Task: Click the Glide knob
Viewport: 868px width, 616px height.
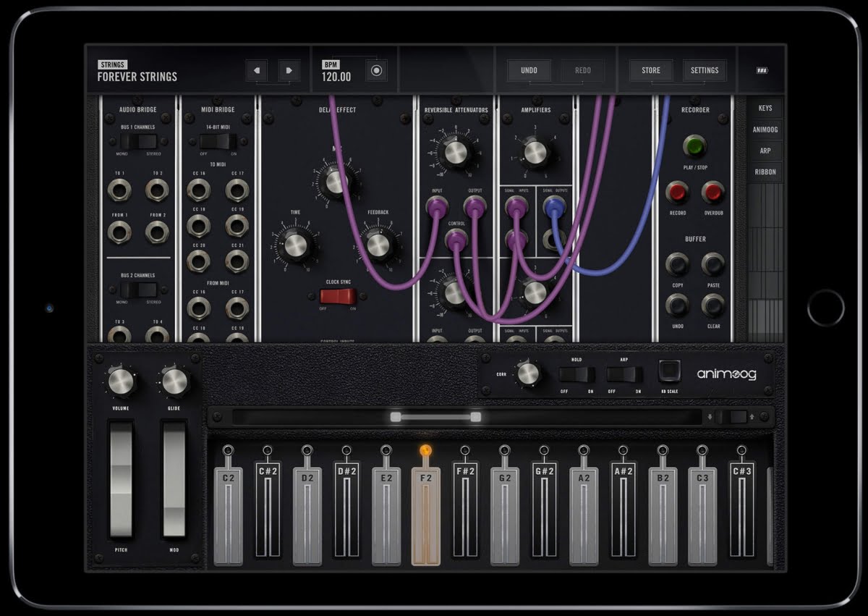Action: click(x=174, y=381)
